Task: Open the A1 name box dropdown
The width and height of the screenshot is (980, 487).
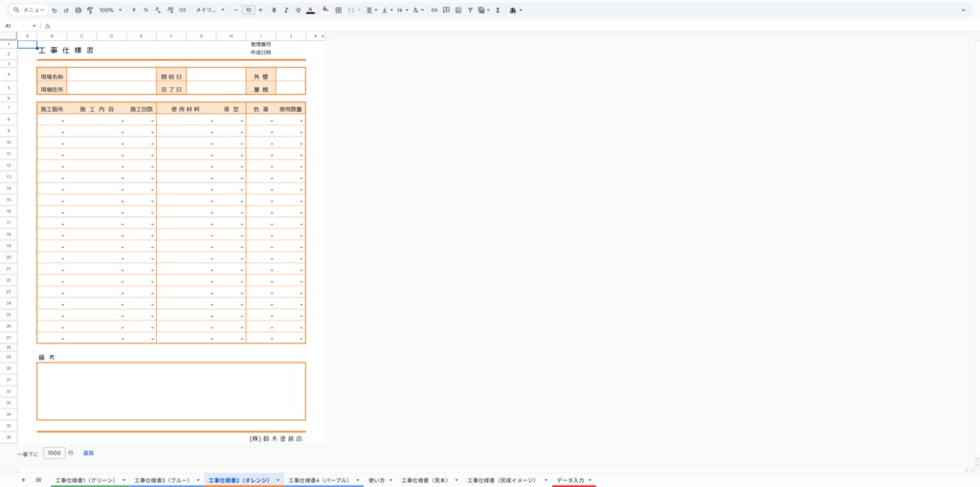Action: click(34, 26)
